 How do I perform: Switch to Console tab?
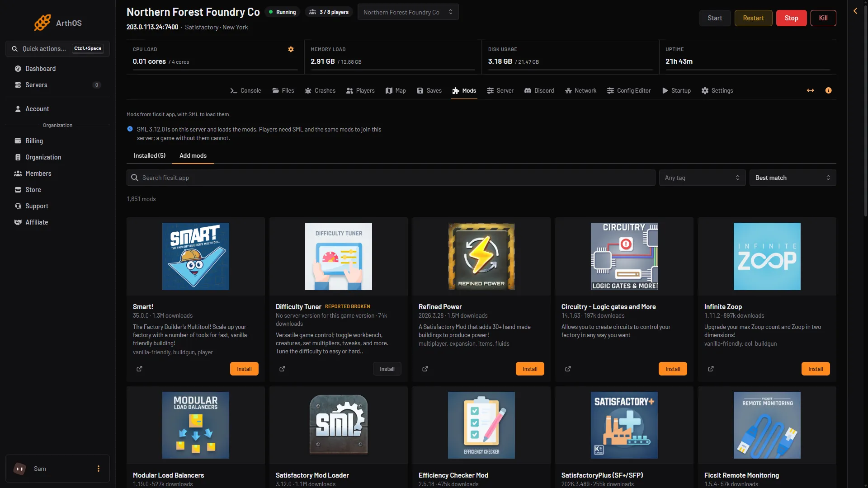click(245, 90)
